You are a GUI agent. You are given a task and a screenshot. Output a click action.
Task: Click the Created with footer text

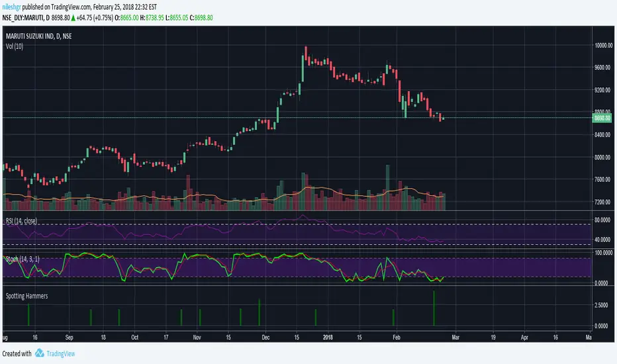pos(17,353)
